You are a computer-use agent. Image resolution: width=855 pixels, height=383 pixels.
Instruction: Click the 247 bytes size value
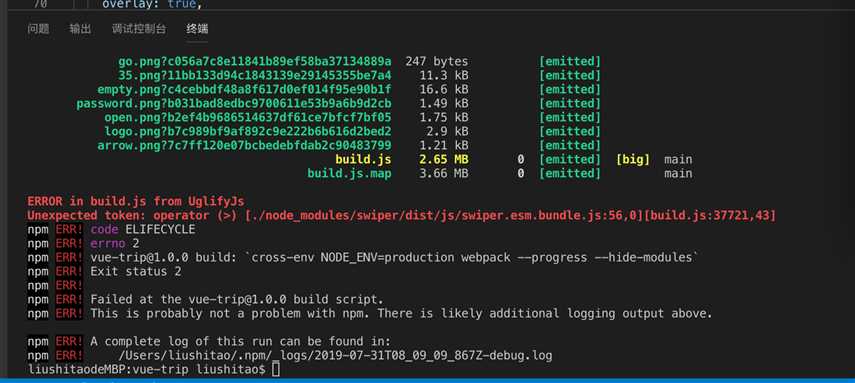(x=437, y=61)
